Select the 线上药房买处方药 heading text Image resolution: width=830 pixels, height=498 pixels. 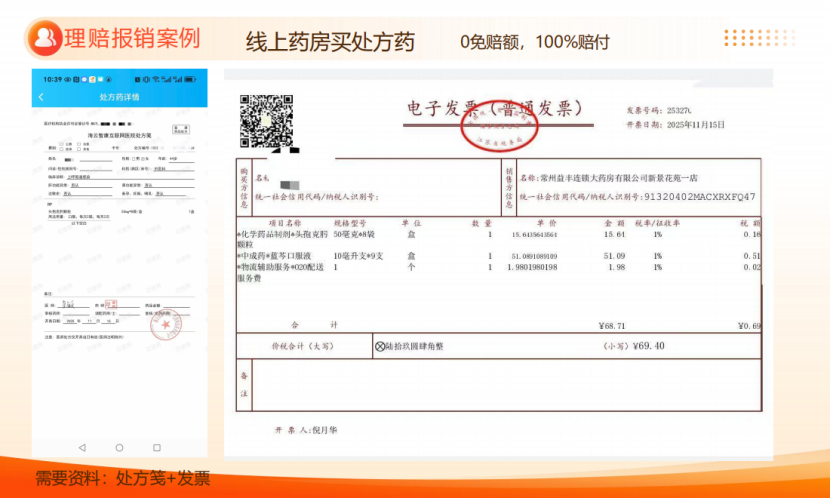[330, 42]
